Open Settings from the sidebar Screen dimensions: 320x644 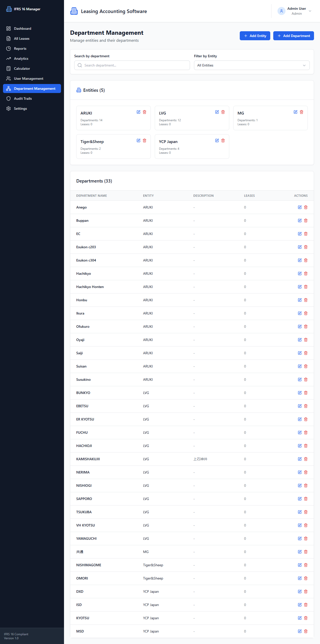[32, 108]
